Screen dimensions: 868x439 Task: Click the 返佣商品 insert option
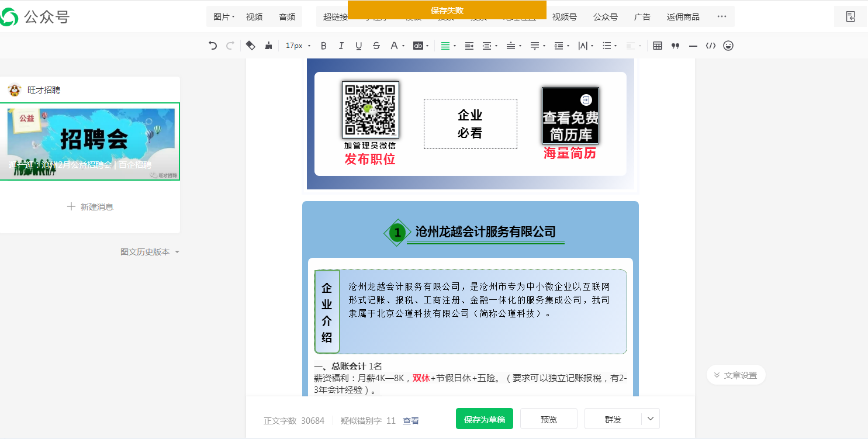coord(683,17)
